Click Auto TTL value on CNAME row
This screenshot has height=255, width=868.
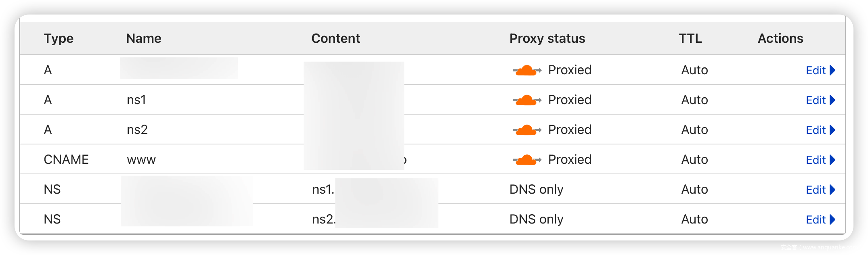[x=694, y=159]
